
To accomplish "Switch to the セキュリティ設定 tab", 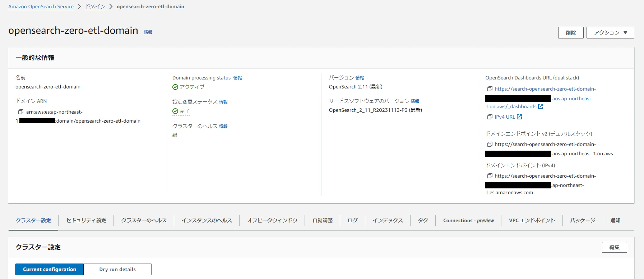I will (86, 220).
